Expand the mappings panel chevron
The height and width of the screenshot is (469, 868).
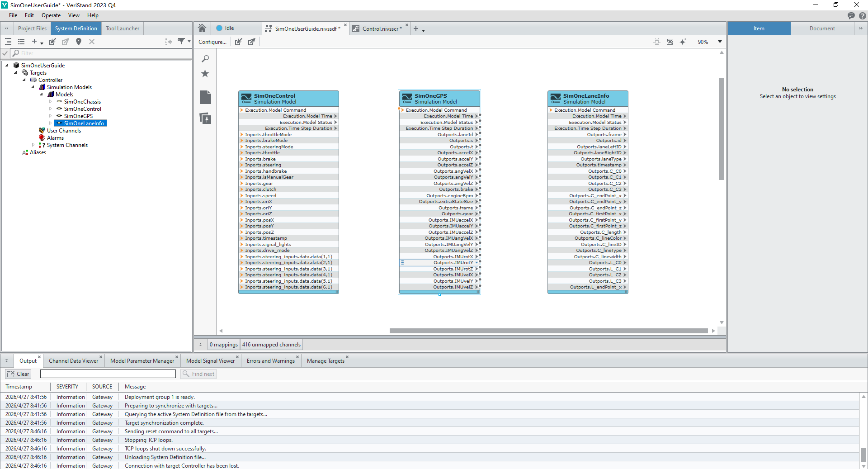tap(200, 345)
